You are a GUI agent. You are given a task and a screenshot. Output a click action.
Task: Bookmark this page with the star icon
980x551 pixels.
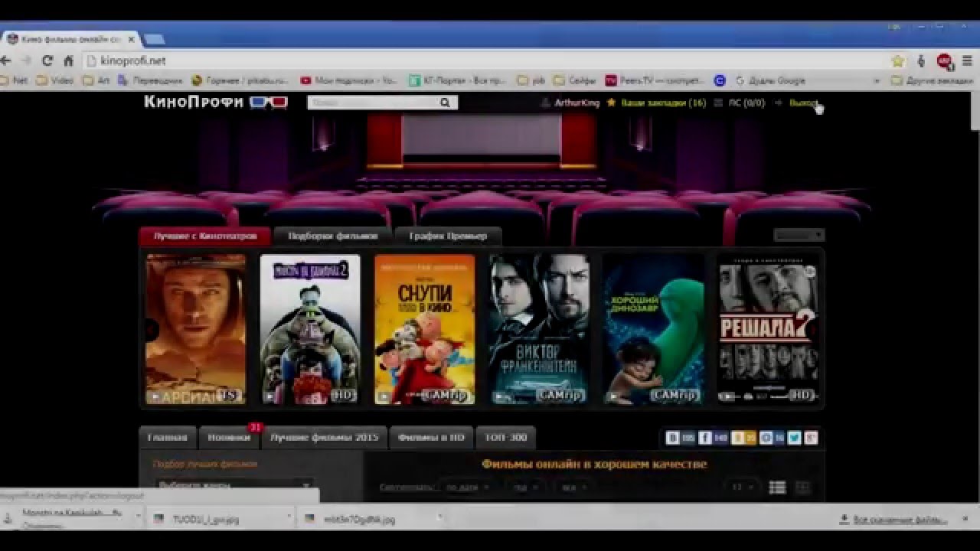point(897,60)
